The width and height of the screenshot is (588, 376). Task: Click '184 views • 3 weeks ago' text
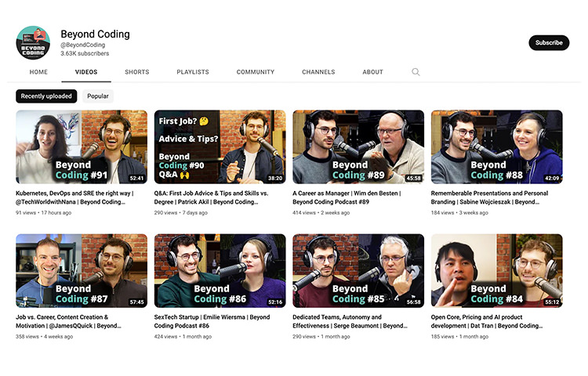459,213
